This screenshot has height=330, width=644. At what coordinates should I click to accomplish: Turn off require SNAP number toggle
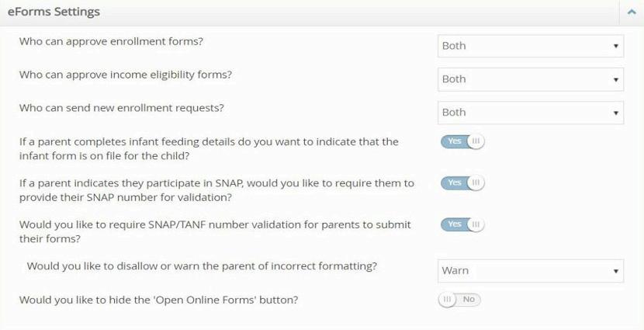pyautogui.click(x=462, y=183)
